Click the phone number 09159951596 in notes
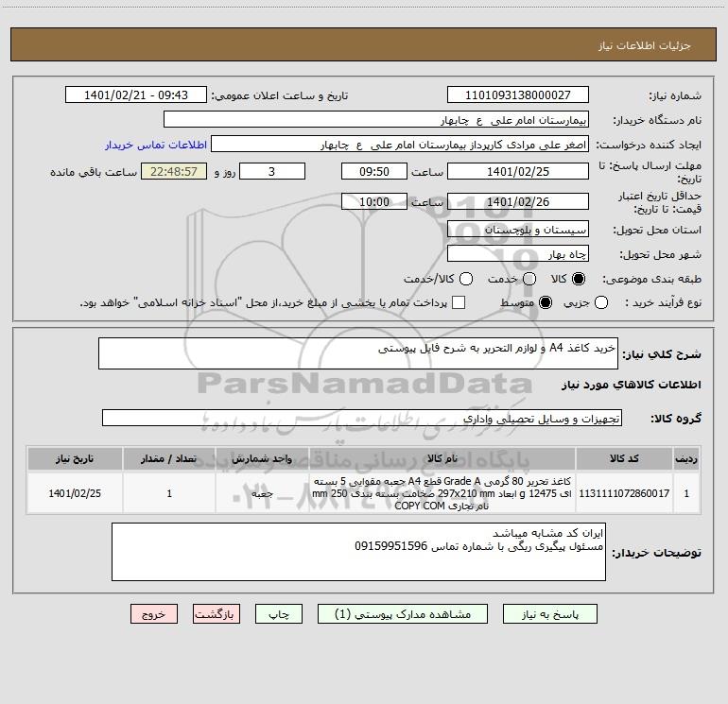 pos(390,546)
